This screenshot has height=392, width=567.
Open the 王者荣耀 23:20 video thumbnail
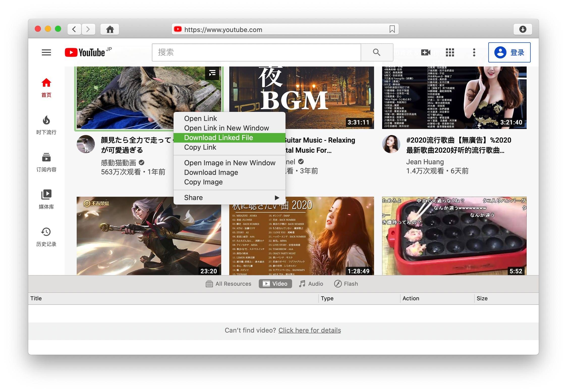pos(149,236)
